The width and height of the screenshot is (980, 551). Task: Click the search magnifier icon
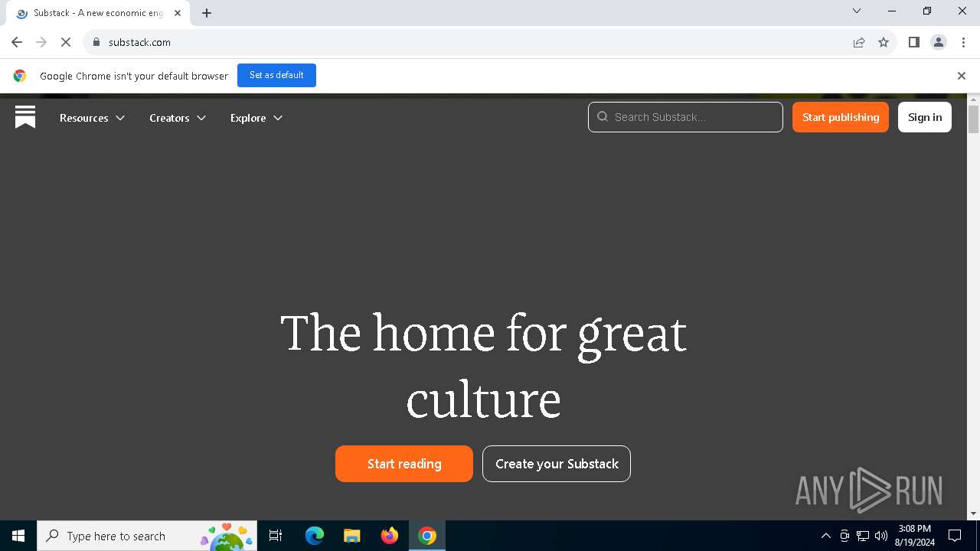pos(603,116)
